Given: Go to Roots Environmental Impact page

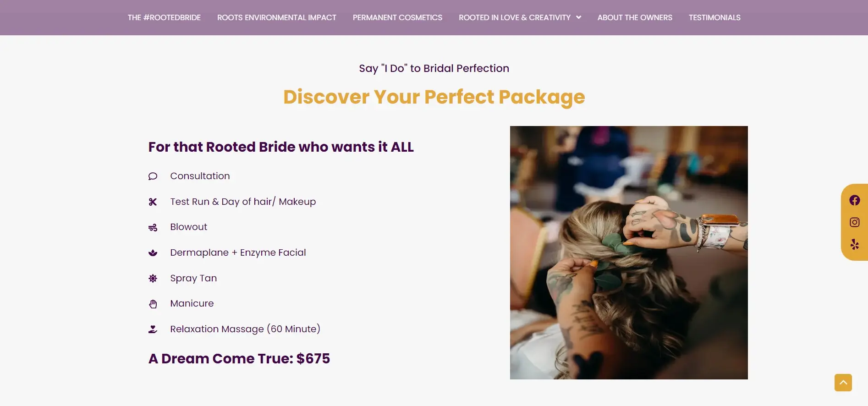Looking at the screenshot, I should (x=277, y=17).
